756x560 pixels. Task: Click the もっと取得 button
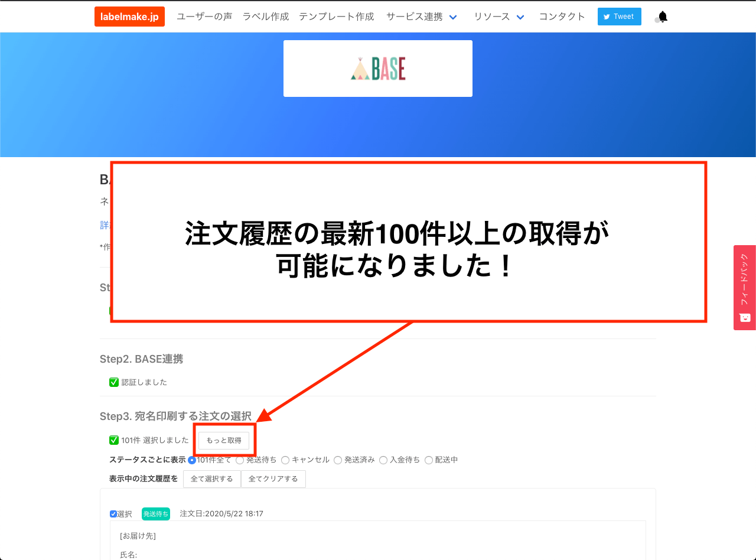tap(224, 439)
